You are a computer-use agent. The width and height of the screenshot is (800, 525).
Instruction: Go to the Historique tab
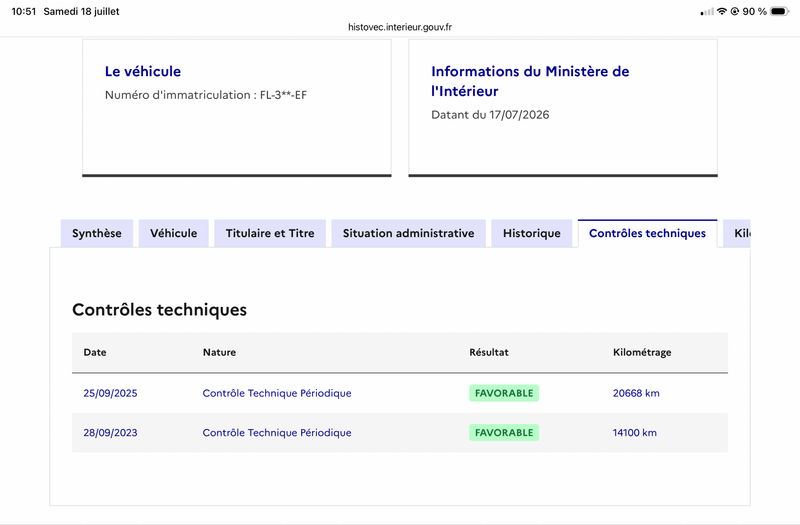532,234
